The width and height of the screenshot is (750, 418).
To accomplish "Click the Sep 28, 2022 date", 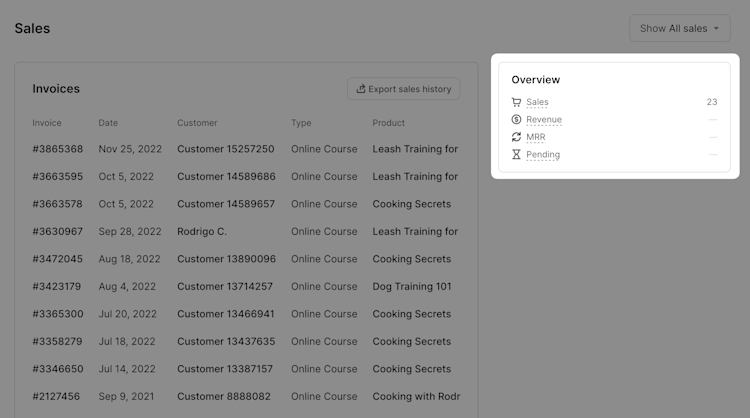I will click(x=130, y=231).
